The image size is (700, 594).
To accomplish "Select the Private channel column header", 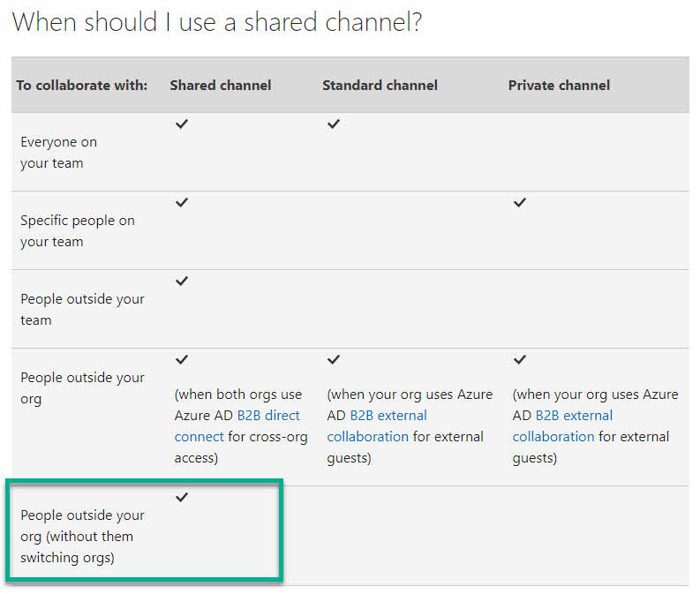I will click(x=559, y=86).
